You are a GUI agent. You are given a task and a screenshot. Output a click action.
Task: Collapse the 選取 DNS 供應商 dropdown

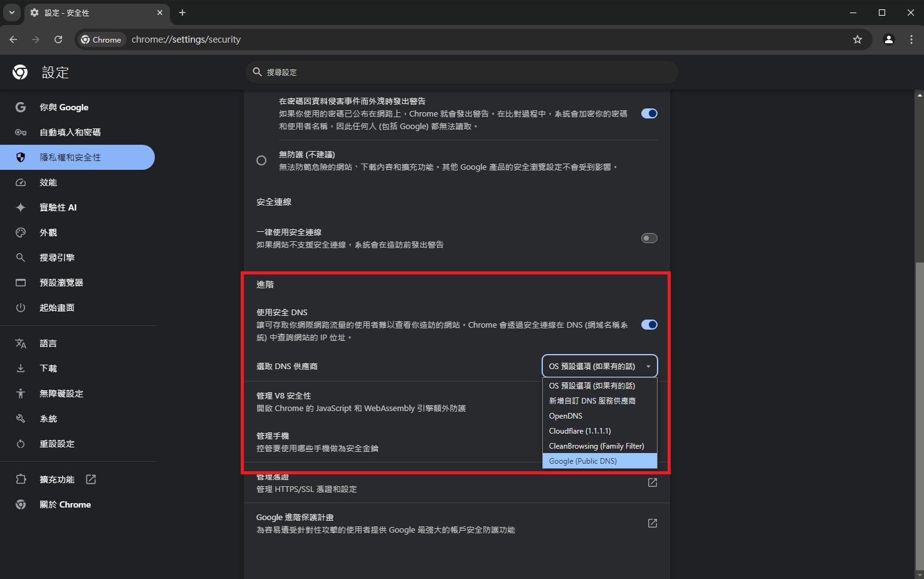[599, 366]
